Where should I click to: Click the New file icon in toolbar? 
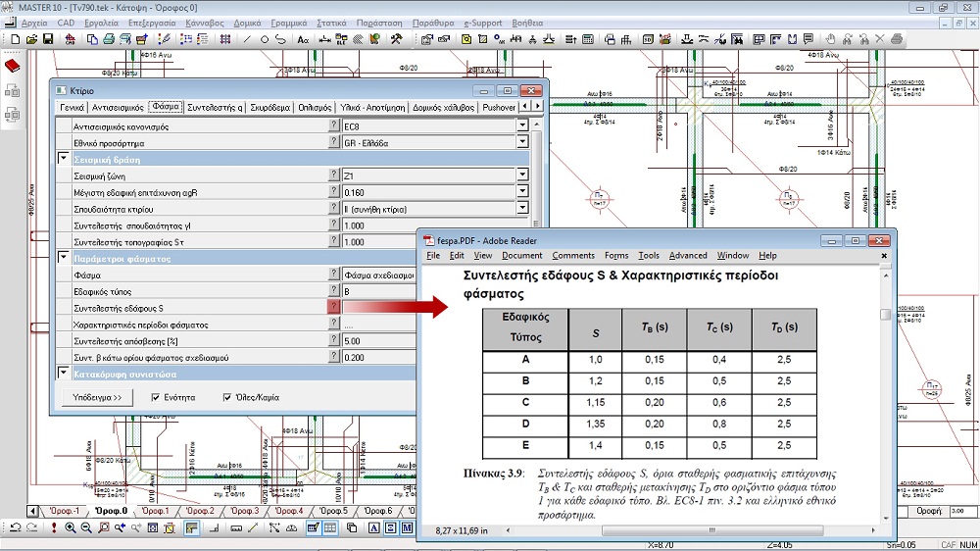[15, 39]
